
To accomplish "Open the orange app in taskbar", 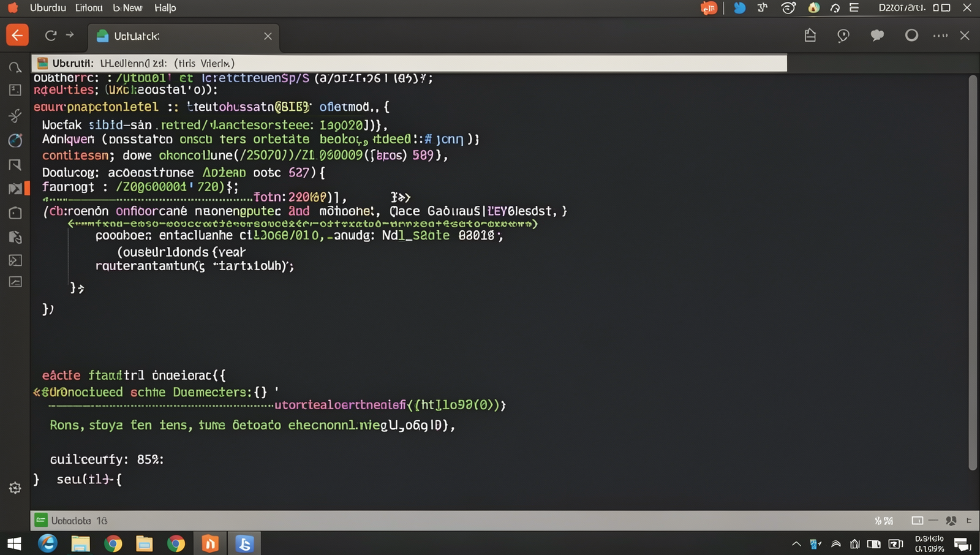I will point(210,543).
